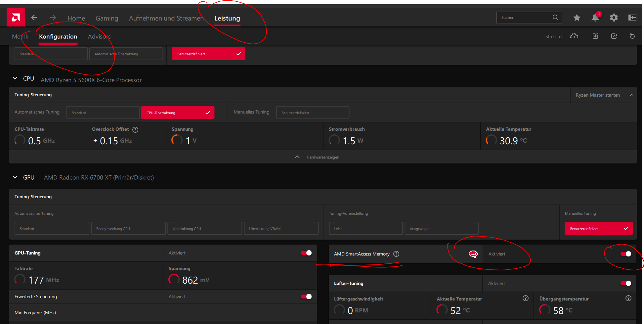Toggle the sidebar panel icon
The width and height of the screenshot is (644, 324).
pyautogui.click(x=632, y=18)
